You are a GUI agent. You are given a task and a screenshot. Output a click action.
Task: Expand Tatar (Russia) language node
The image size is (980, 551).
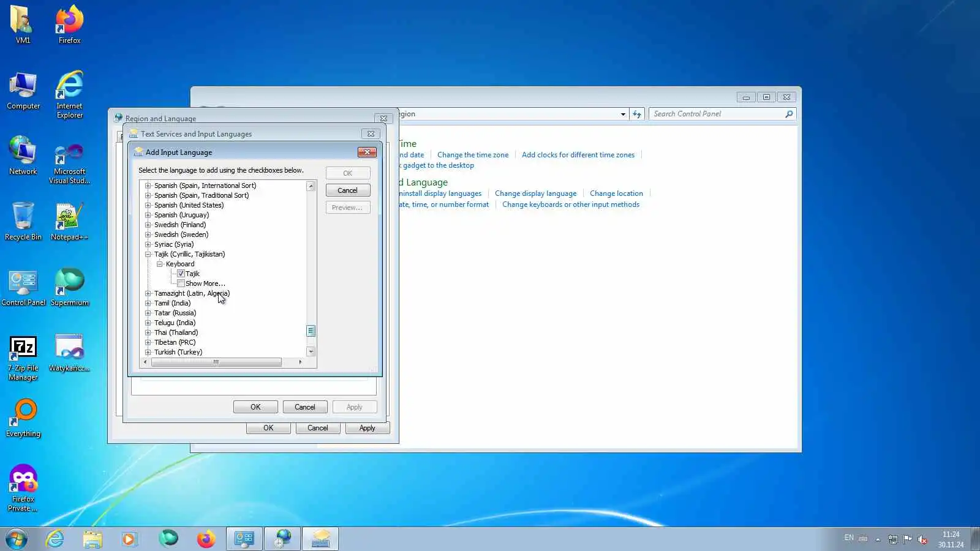(148, 313)
